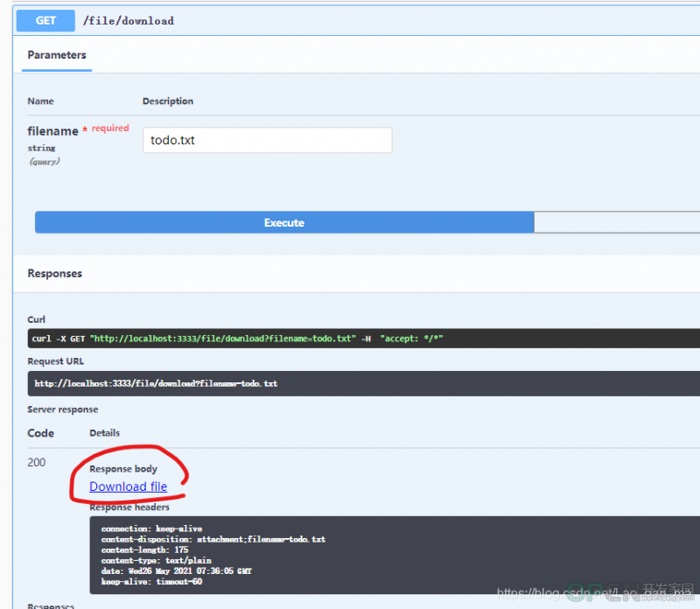Click the blue Execute button
This screenshot has width=700, height=609.
click(x=284, y=222)
